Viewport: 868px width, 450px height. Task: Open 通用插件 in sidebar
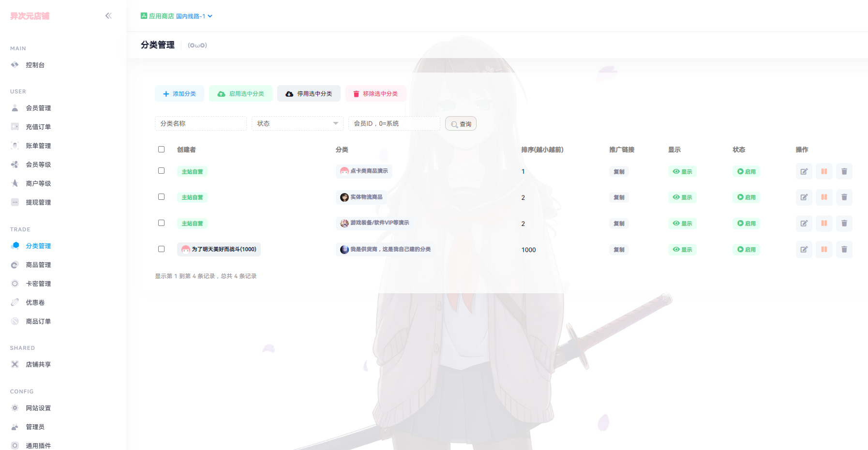(x=38, y=446)
